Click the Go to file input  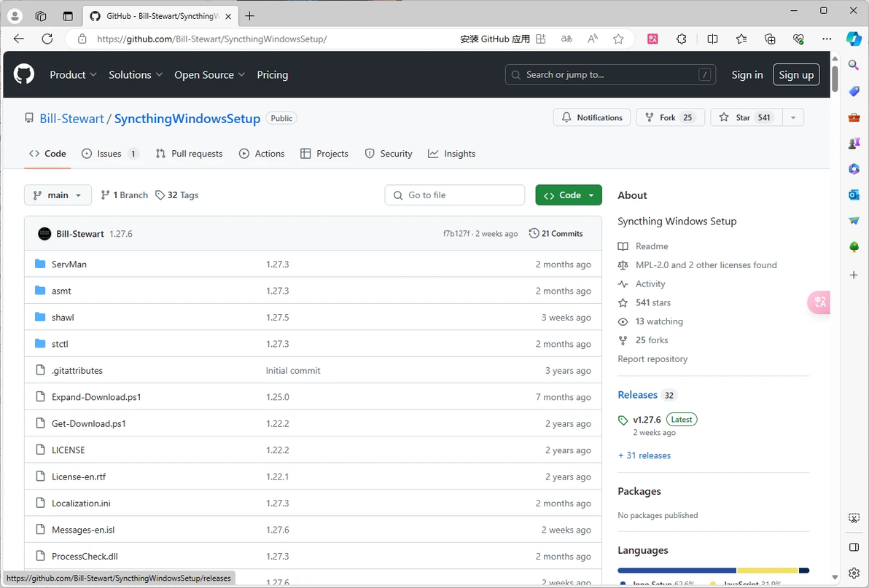pyautogui.click(x=454, y=195)
